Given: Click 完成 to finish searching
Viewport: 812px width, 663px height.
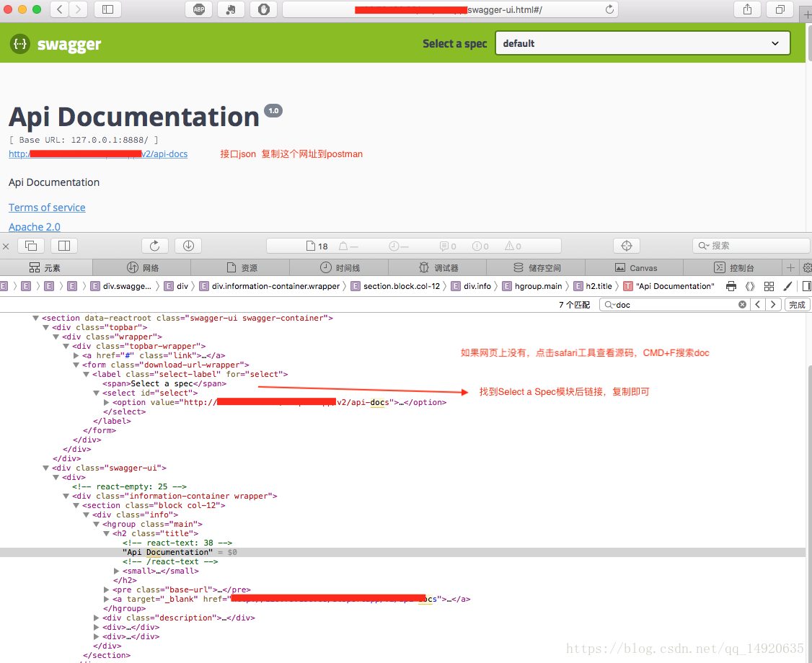Looking at the screenshot, I should pos(797,304).
